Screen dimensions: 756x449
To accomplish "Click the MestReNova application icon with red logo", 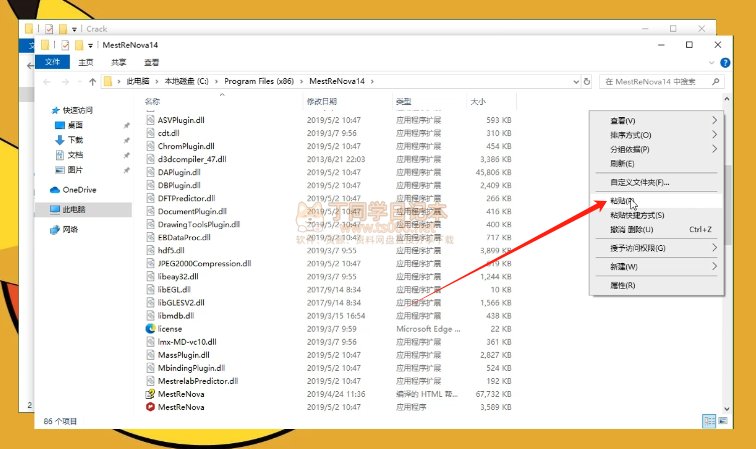I will pos(150,407).
